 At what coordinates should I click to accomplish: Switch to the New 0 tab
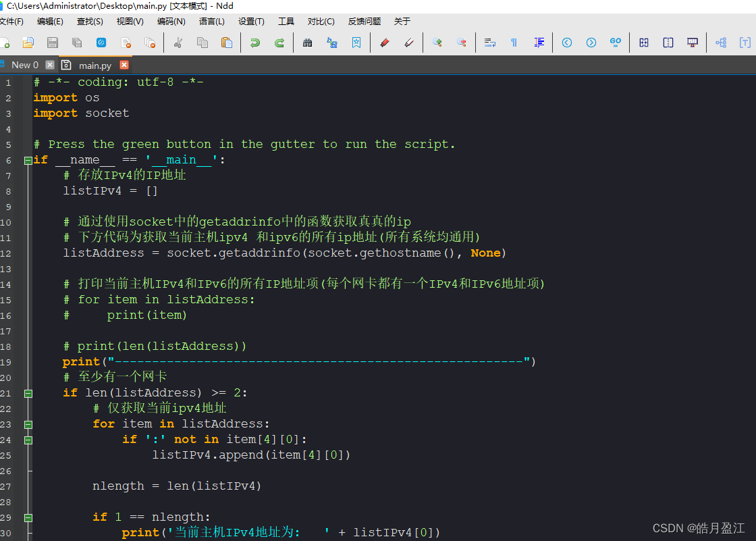point(24,65)
